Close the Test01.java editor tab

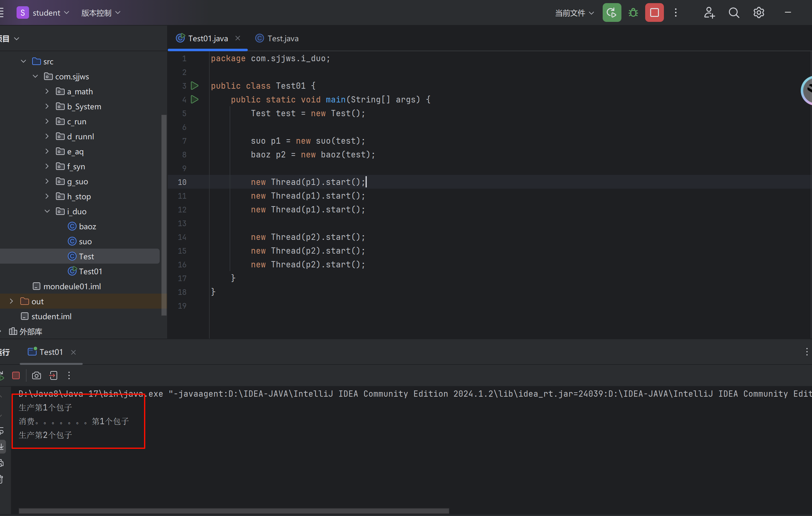238,38
